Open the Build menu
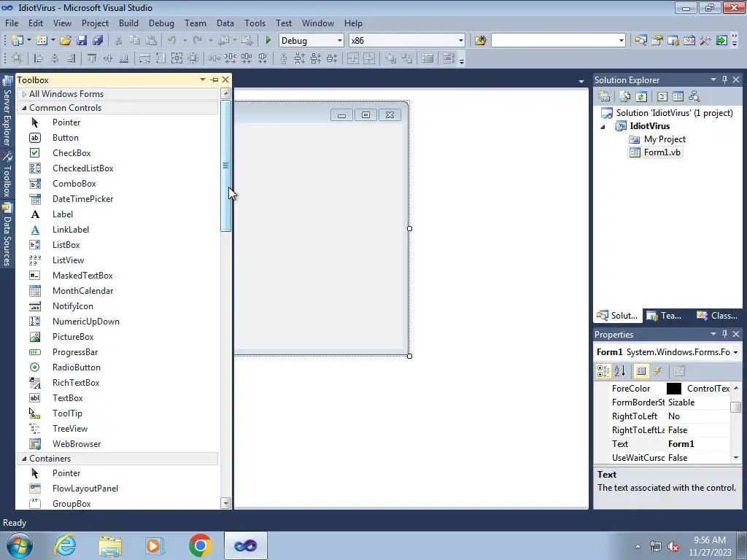The width and height of the screenshot is (747, 560). [128, 23]
